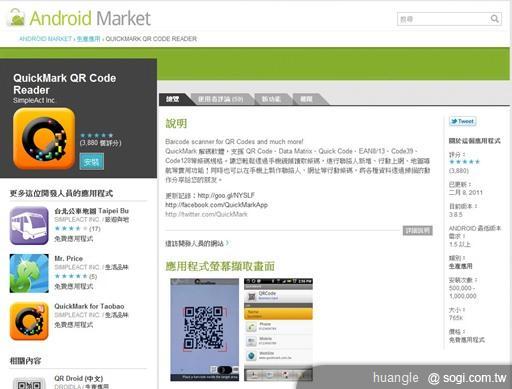Click the blue install button
512x389 pixels.
(x=92, y=162)
